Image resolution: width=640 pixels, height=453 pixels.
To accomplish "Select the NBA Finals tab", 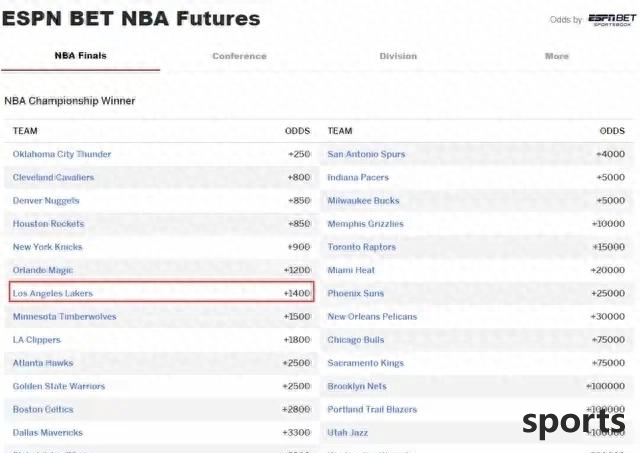I will coord(80,56).
